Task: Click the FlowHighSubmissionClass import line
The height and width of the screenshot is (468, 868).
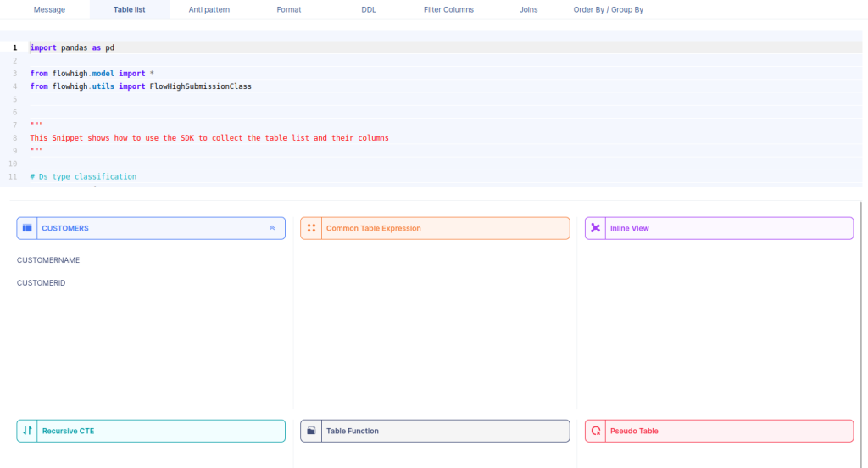Action: (141, 86)
